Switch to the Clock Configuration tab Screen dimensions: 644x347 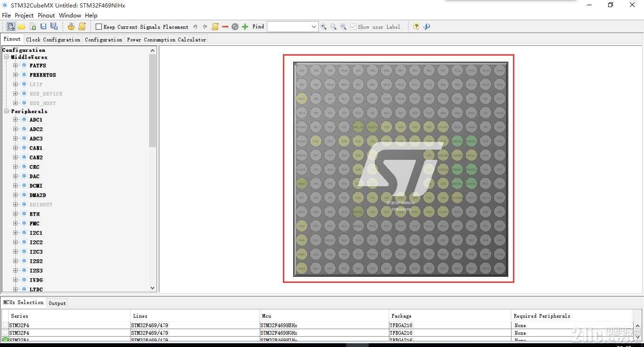(53, 40)
